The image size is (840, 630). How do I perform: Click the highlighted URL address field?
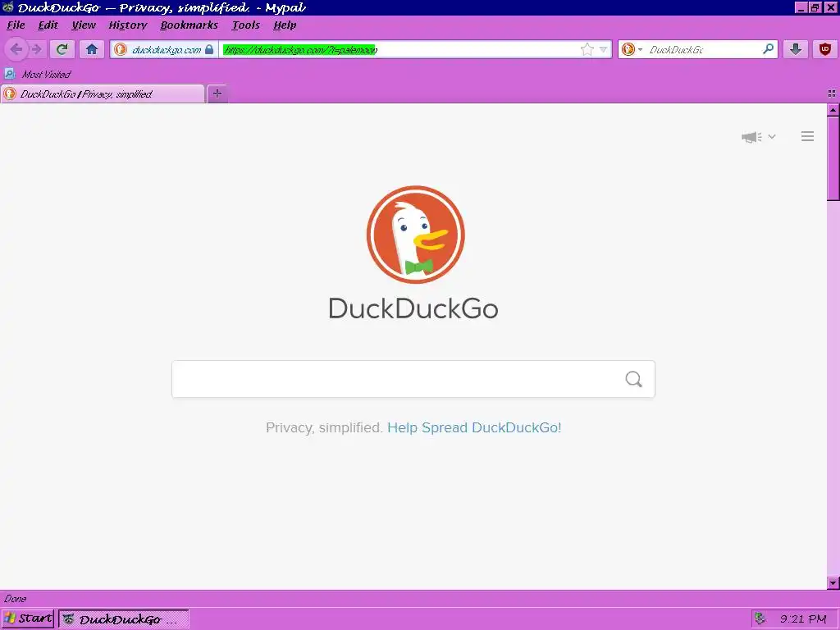(399, 50)
